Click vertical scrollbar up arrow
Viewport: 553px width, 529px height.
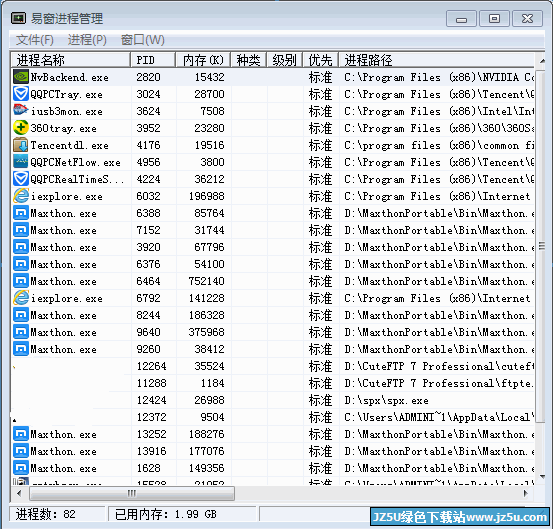coord(542,61)
